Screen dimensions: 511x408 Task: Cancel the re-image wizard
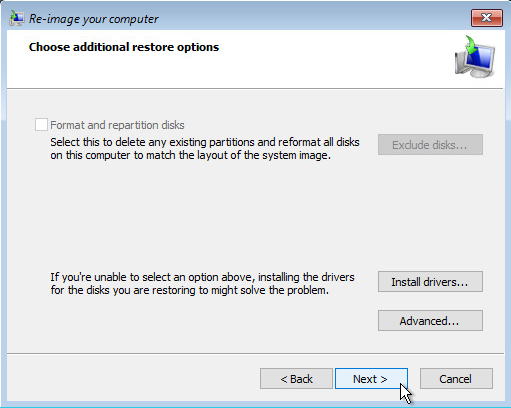pyautogui.click(x=456, y=379)
